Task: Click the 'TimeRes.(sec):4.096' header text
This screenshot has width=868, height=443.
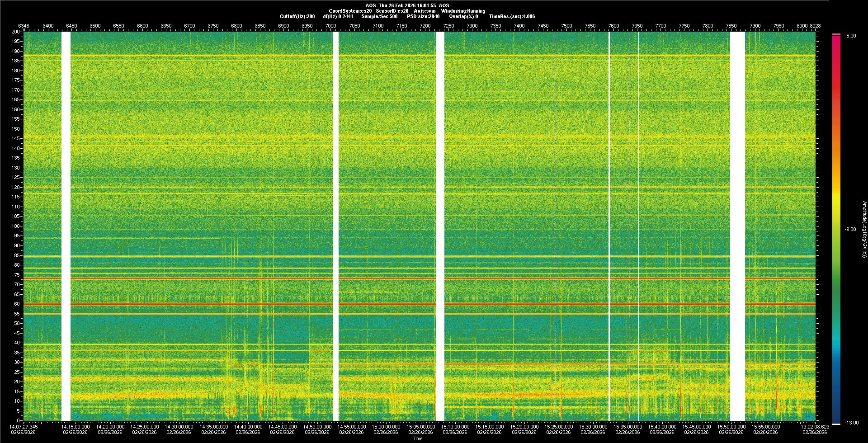Action: pos(512,16)
